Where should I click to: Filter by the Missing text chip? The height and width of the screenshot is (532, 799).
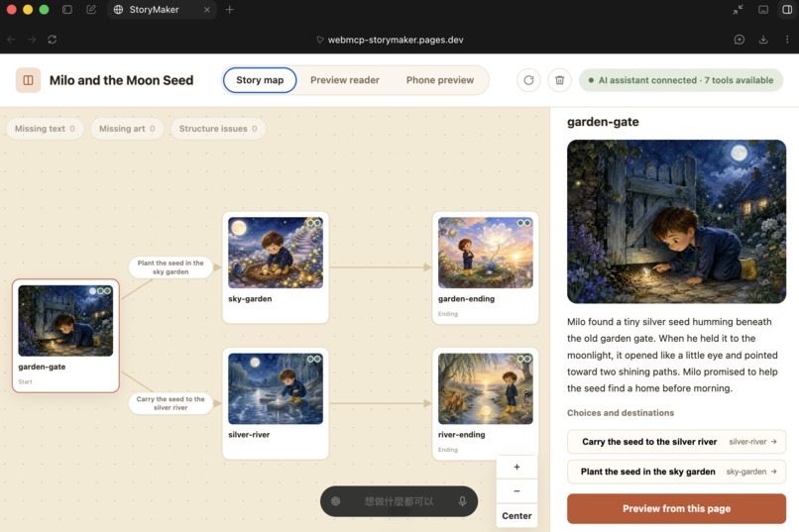45,129
